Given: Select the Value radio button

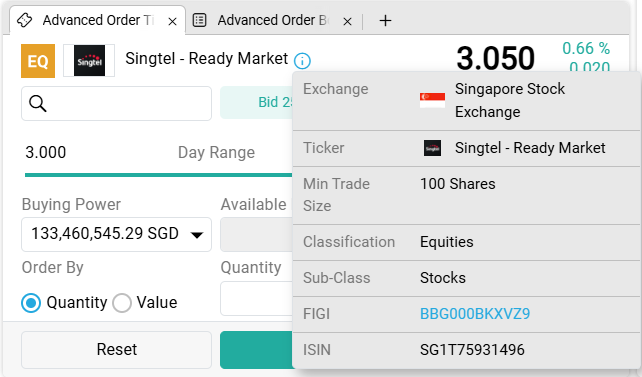Looking at the screenshot, I should 122,303.
